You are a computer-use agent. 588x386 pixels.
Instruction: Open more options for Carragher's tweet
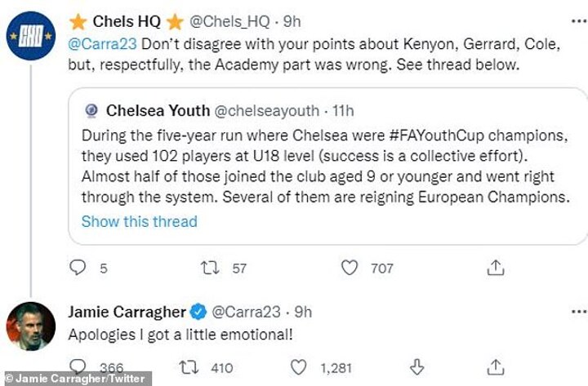click(577, 311)
